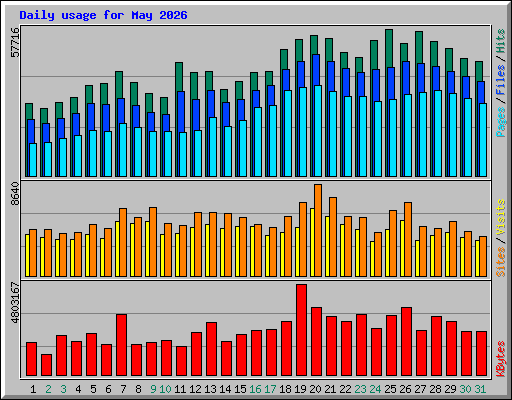Viewport: 512px width, 400px height.
Task: Click day 17 on the x-axis
Action: tap(270, 389)
